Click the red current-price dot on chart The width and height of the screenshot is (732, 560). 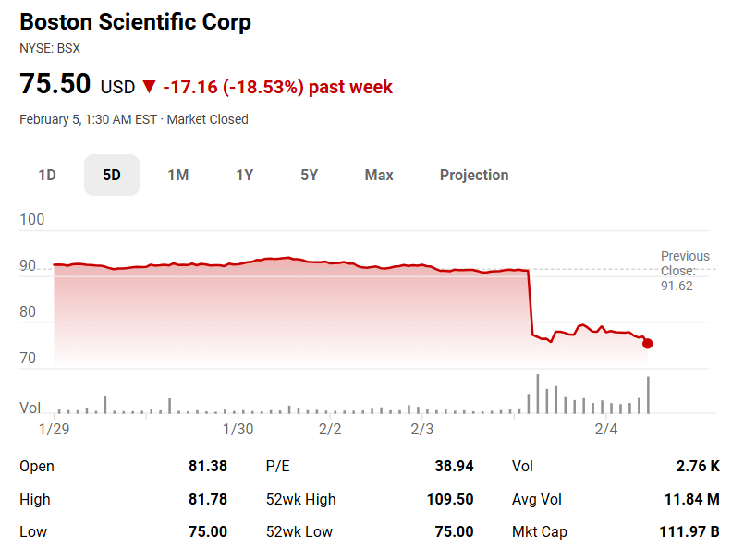pos(647,344)
